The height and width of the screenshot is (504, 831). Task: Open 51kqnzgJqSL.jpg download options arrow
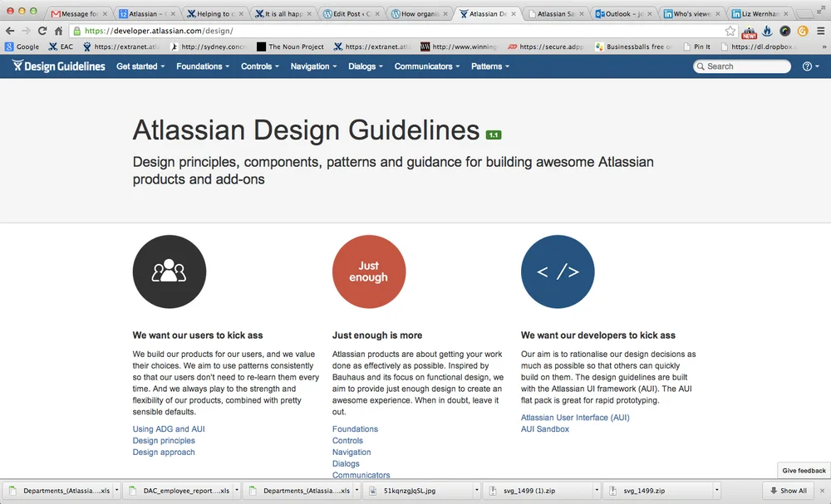476,491
